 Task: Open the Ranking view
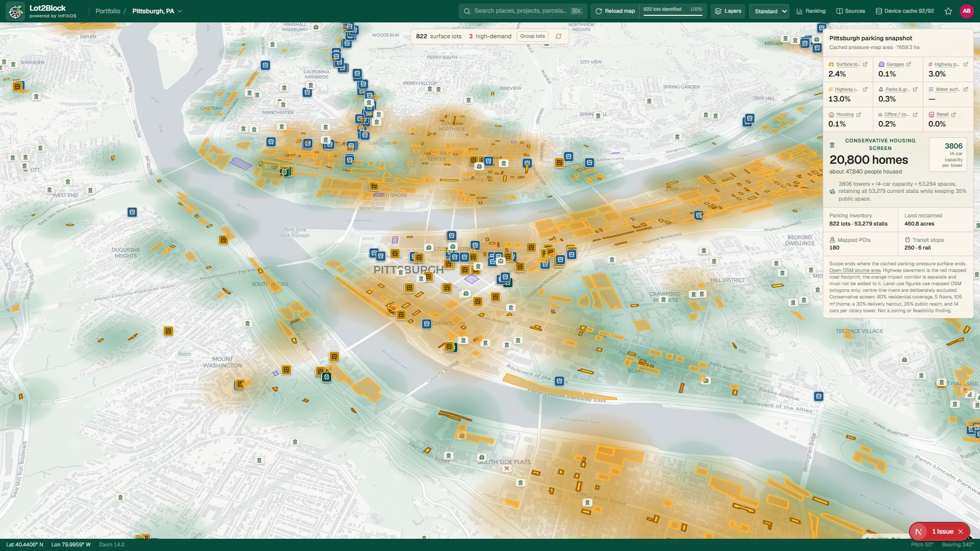[811, 11]
